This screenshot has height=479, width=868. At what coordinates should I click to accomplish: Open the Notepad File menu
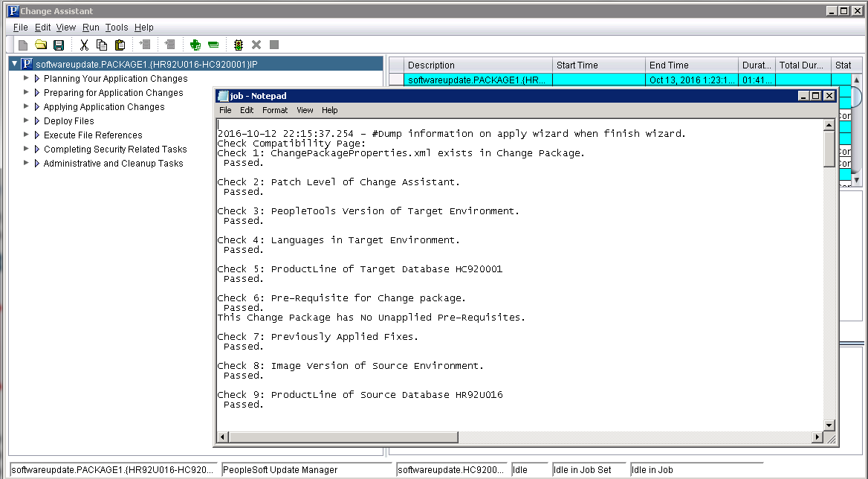click(225, 110)
